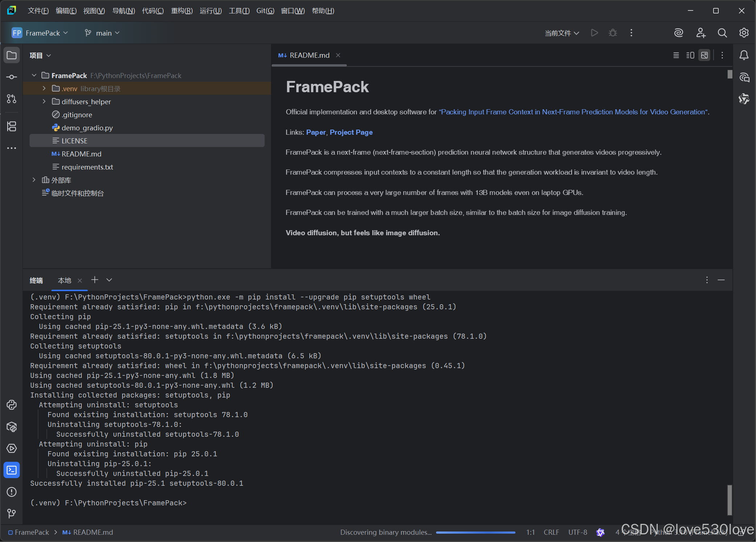Open the 重构(R) menu
The height and width of the screenshot is (542, 756).
tap(182, 11)
